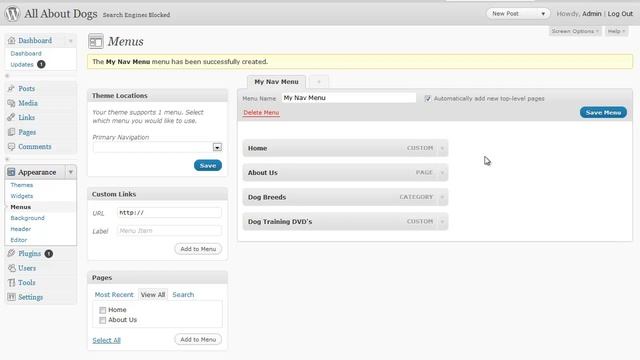The image size is (640, 360).
Task: Click the Appearance icon in sidebar
Action: tap(11, 172)
